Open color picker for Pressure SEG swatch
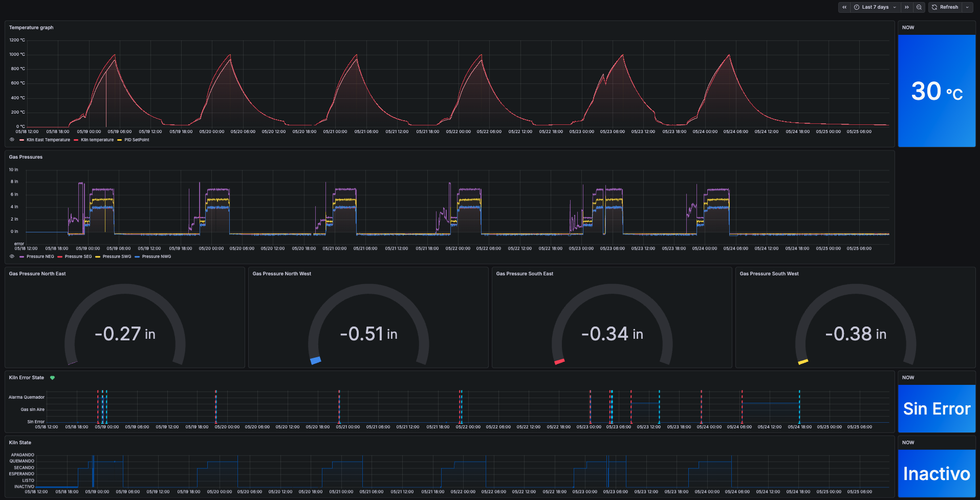 [60, 256]
